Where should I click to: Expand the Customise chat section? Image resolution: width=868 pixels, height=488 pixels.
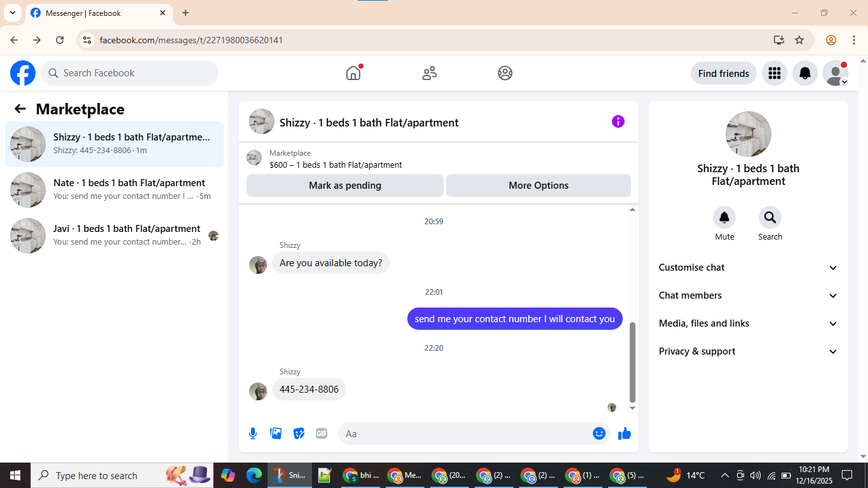pyautogui.click(x=749, y=268)
